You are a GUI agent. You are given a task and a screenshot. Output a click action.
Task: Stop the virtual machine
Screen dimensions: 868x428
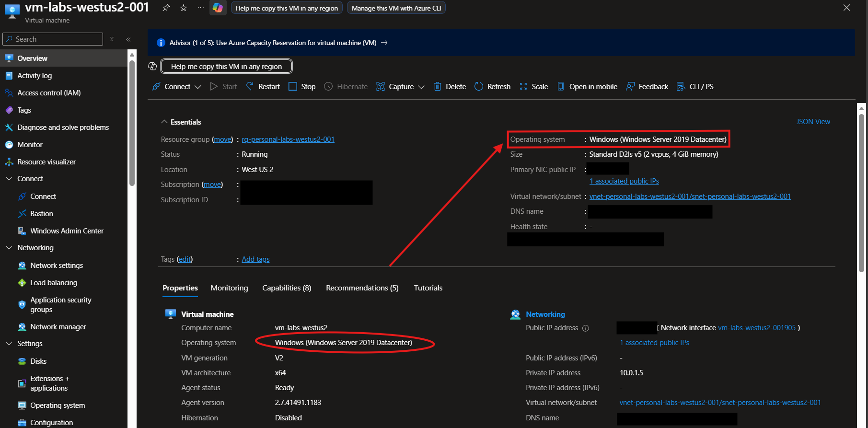point(302,87)
